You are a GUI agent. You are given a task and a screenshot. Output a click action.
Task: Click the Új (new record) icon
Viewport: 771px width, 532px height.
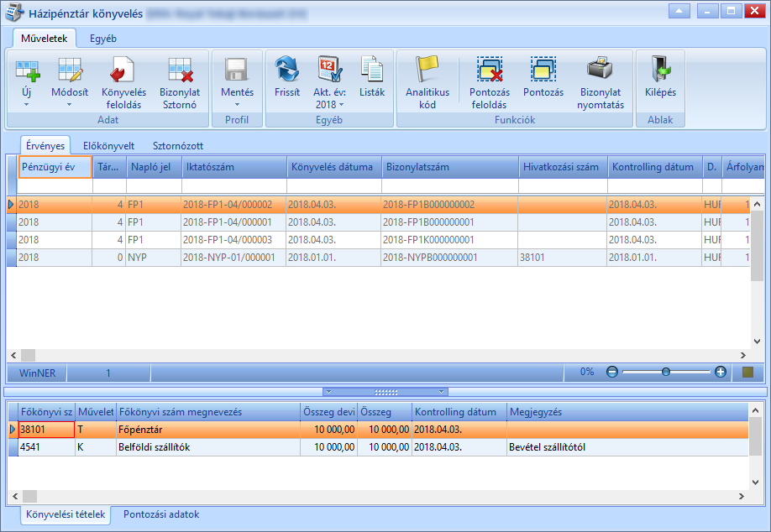[x=27, y=70]
